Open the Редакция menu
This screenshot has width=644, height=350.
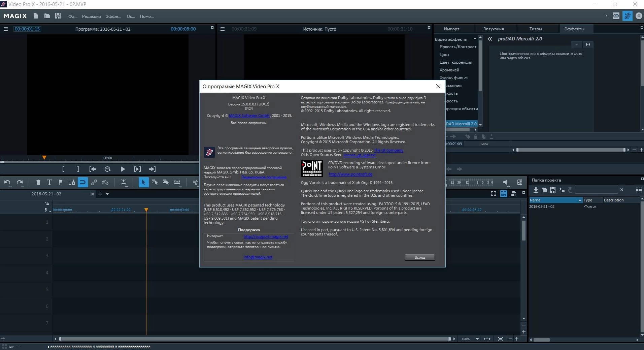coord(91,16)
